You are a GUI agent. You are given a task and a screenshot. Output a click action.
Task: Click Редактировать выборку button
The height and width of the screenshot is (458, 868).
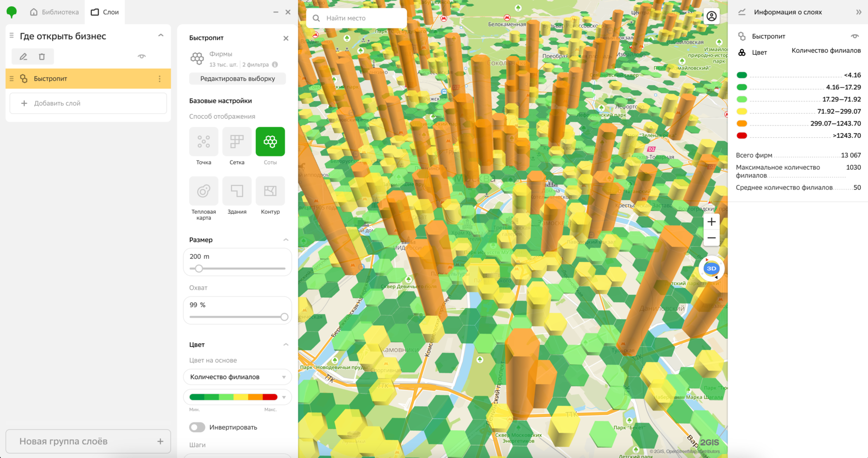tap(237, 79)
